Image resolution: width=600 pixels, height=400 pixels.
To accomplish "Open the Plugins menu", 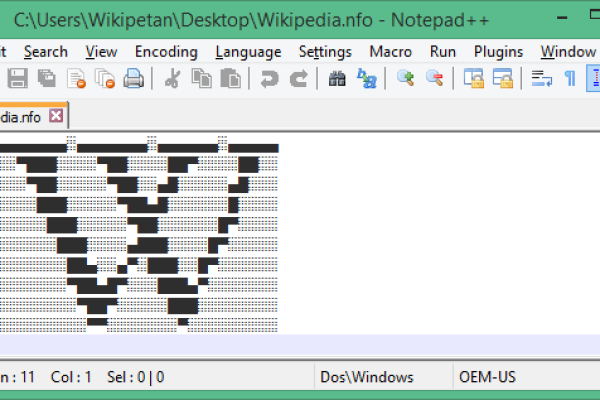I will (x=498, y=52).
